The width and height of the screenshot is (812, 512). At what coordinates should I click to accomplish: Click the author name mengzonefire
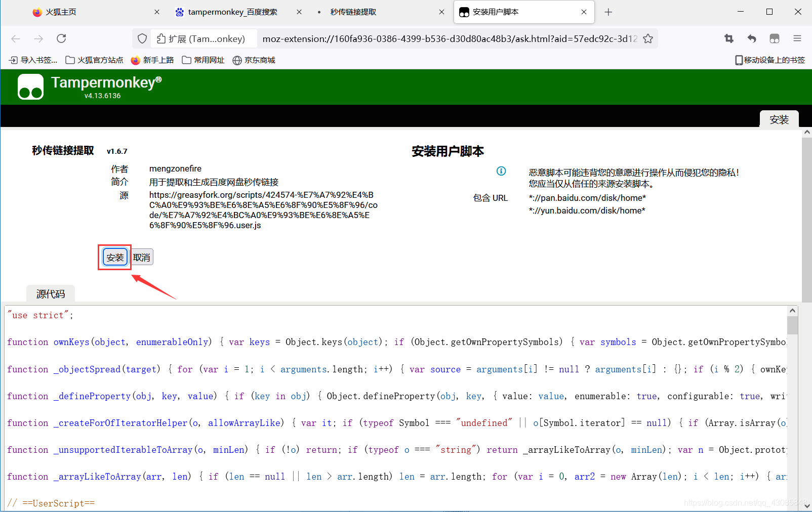(175, 168)
